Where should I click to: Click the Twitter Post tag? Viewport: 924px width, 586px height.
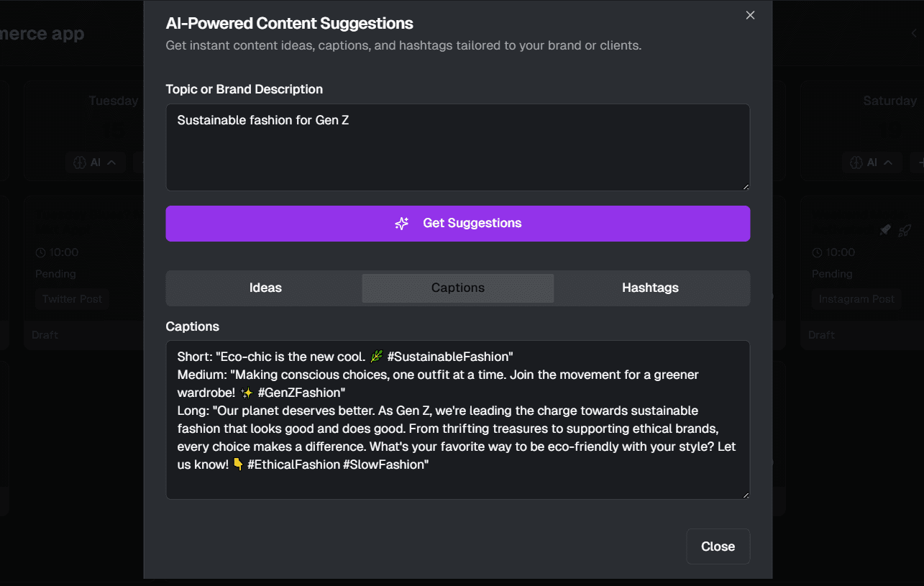72,299
